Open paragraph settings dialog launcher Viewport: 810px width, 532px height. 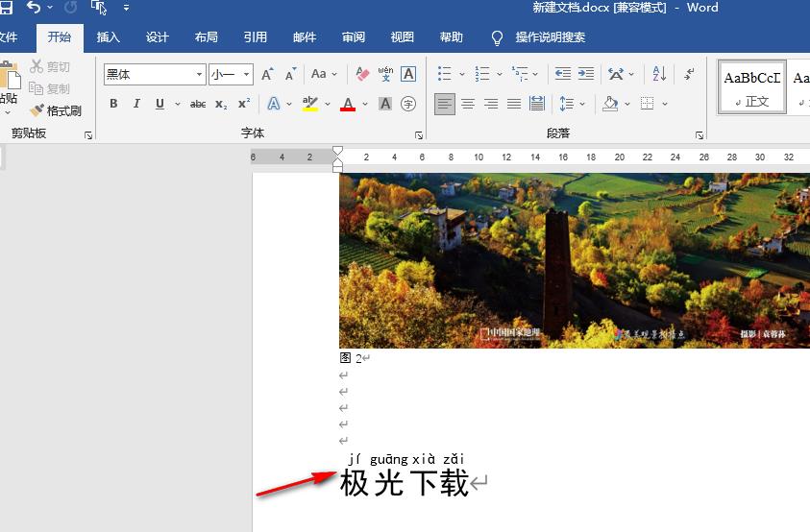[x=700, y=135]
